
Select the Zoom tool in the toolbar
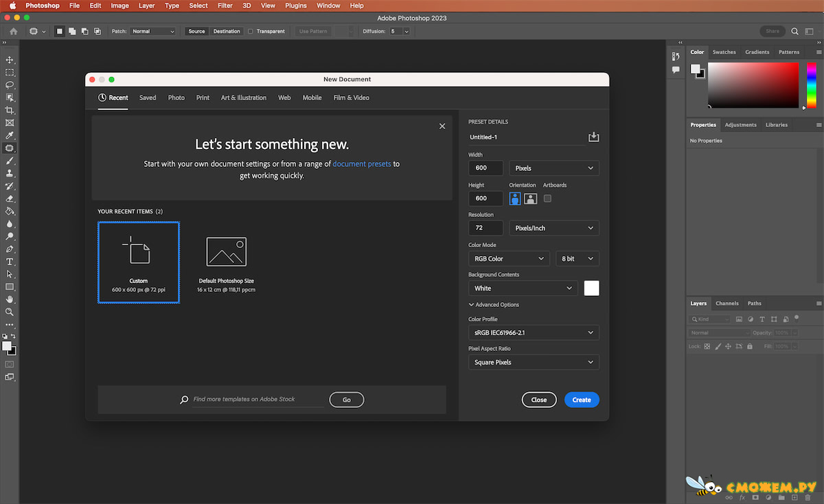pos(10,312)
